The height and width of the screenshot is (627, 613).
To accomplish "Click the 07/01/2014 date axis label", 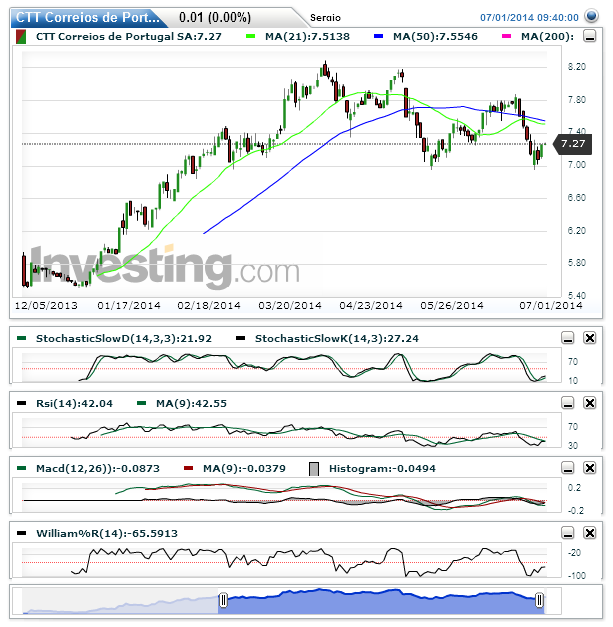I will pyautogui.click(x=551, y=306).
